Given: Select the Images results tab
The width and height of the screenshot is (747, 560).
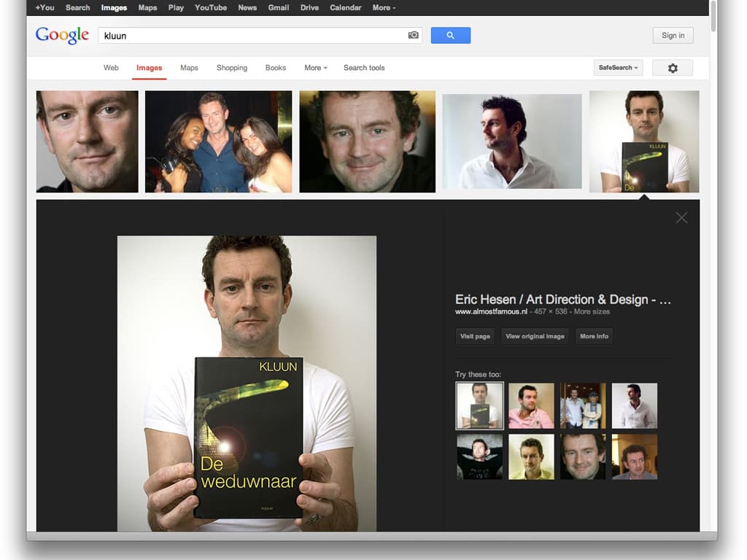Looking at the screenshot, I should coord(149,68).
